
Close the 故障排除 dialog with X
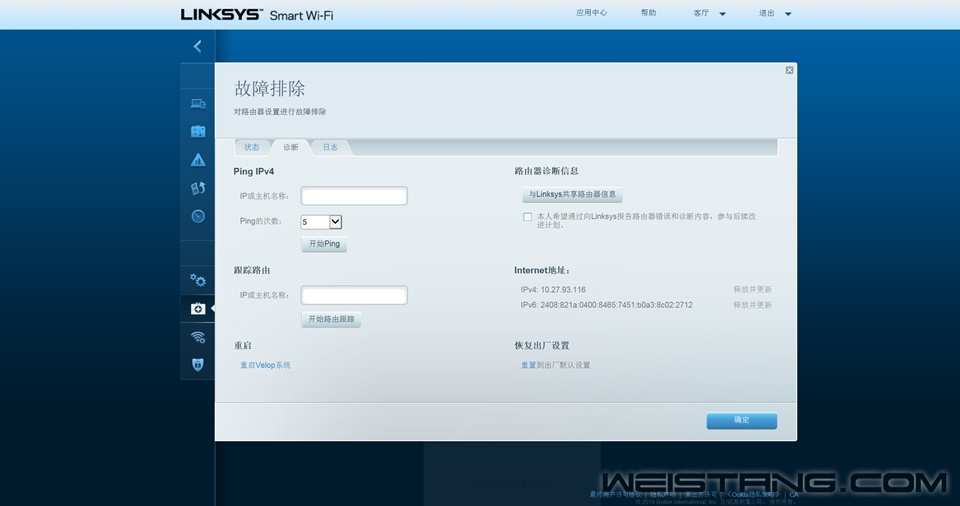point(789,70)
